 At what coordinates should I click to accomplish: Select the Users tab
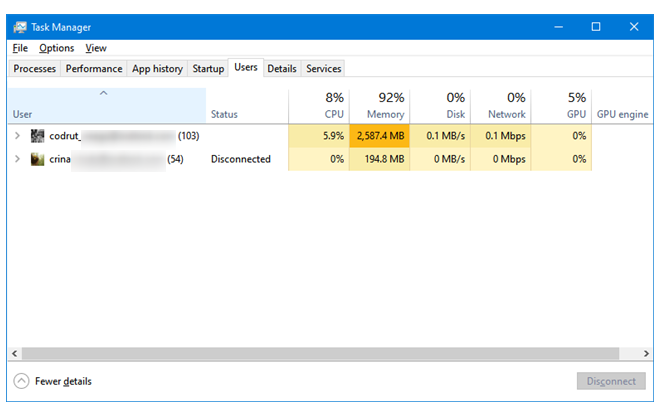click(246, 67)
